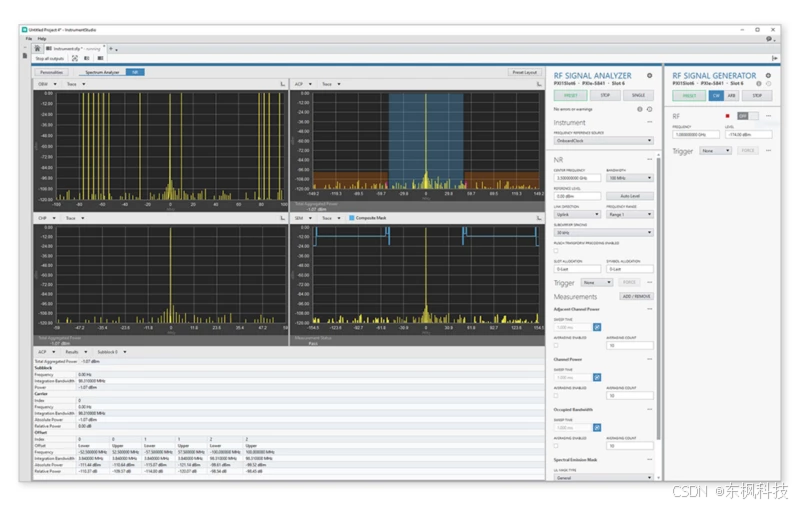800x507 pixels.
Task: Toggle the generator RF output ON/OFF switch
Action: coord(747,116)
